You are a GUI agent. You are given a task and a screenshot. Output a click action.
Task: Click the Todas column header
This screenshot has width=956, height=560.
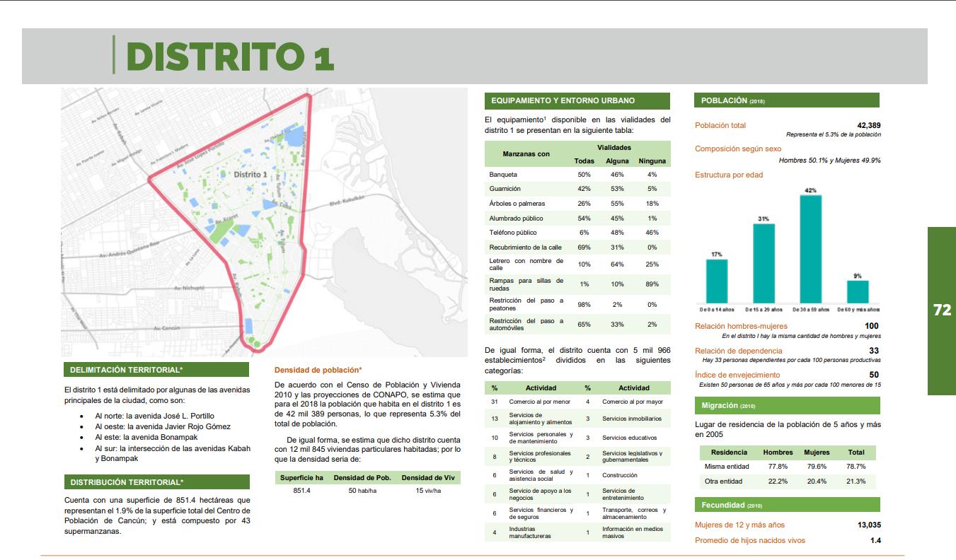tap(584, 161)
